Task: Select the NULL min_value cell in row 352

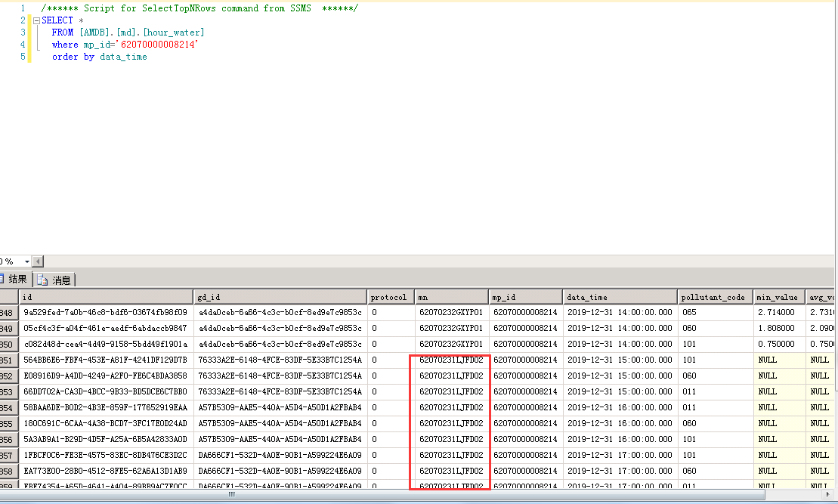Action: click(779, 376)
